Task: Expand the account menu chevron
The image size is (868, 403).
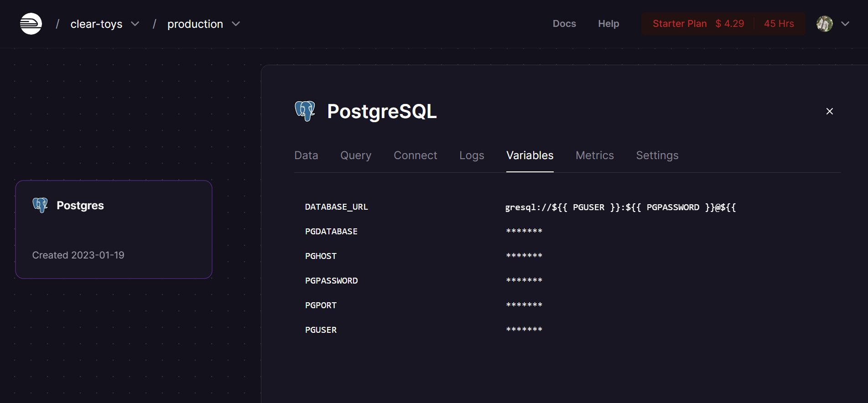Action: click(845, 24)
